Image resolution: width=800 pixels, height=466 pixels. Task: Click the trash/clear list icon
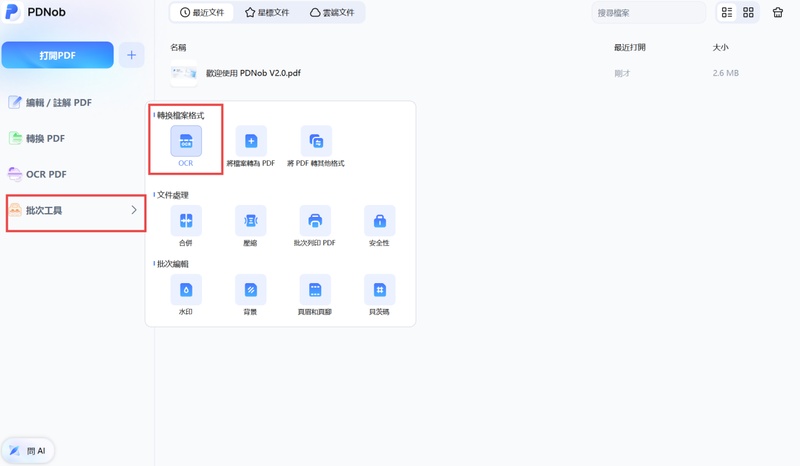tap(778, 12)
